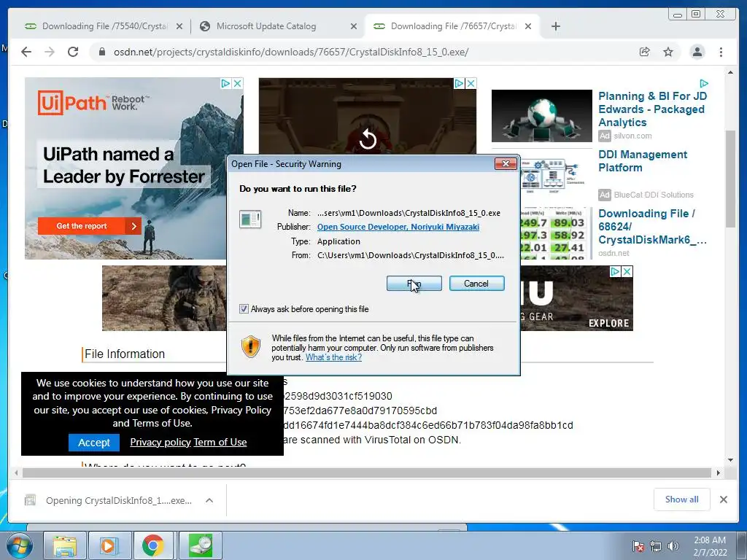Expand download item options chevron
This screenshot has width=747, height=560.
[x=209, y=500]
